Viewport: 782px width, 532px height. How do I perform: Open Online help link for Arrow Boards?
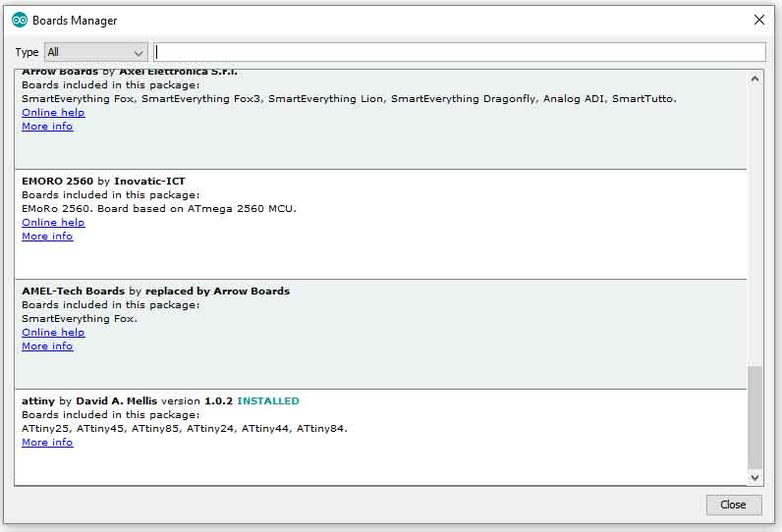pyautogui.click(x=53, y=113)
